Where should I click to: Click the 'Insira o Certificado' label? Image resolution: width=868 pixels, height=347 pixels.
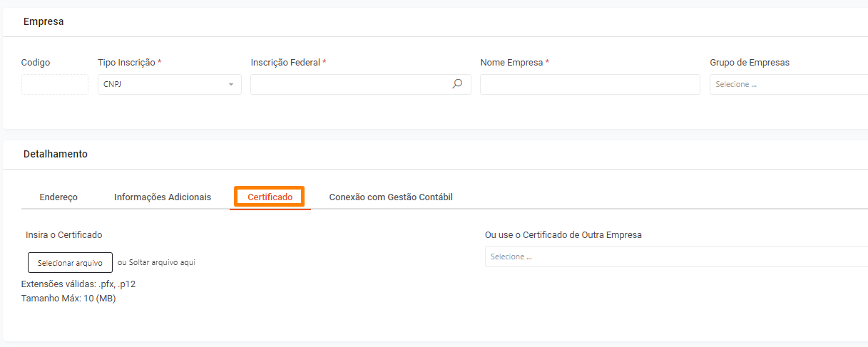64,234
